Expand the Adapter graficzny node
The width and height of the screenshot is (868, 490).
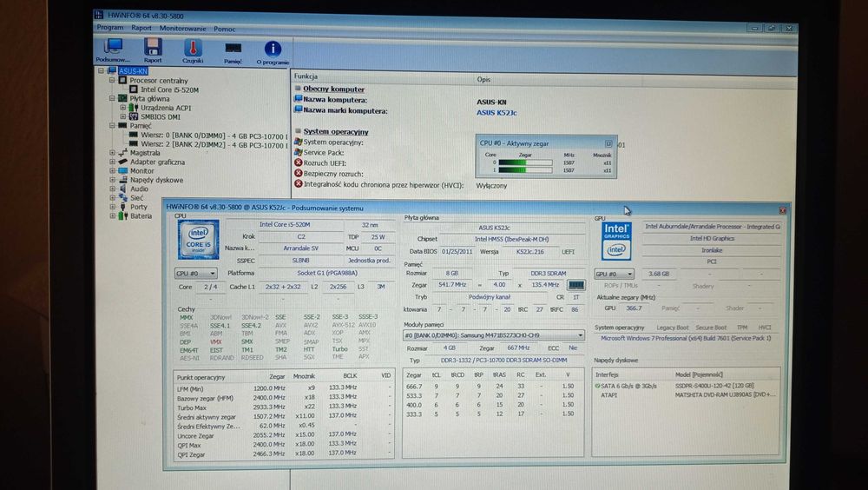click(112, 162)
